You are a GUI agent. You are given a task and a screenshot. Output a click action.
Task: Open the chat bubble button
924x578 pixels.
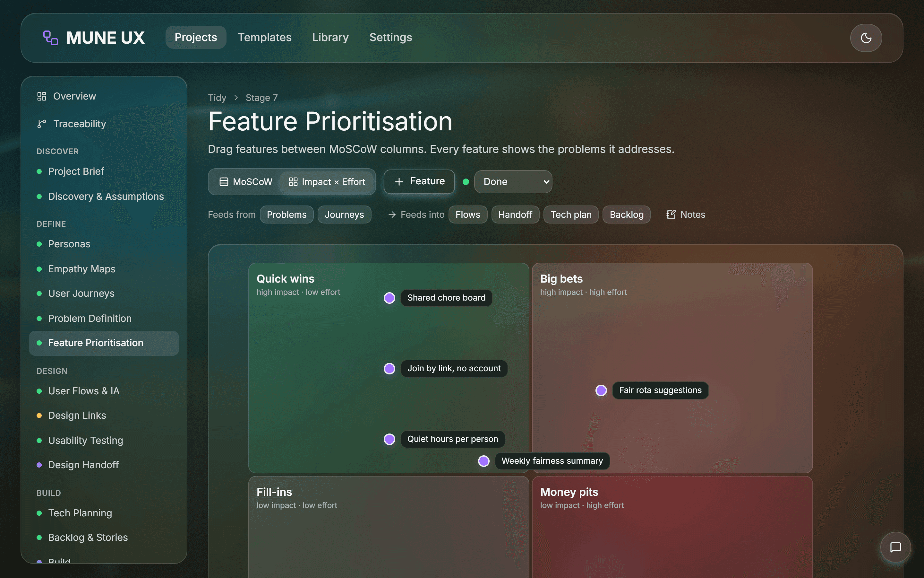(x=895, y=547)
